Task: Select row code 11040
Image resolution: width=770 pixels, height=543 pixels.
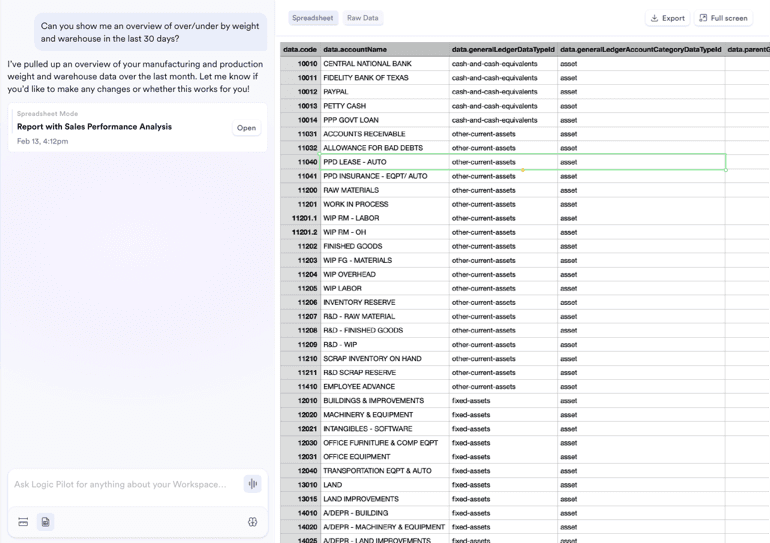Action: (300, 162)
